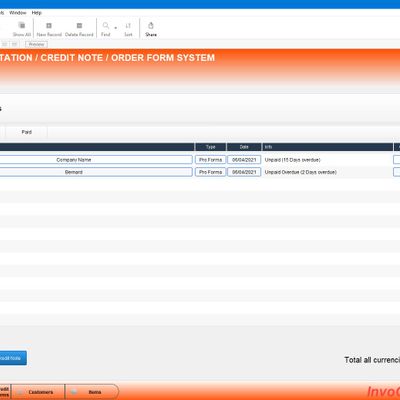400x400 pixels.
Task: Open the Window menu
Action: (x=18, y=13)
